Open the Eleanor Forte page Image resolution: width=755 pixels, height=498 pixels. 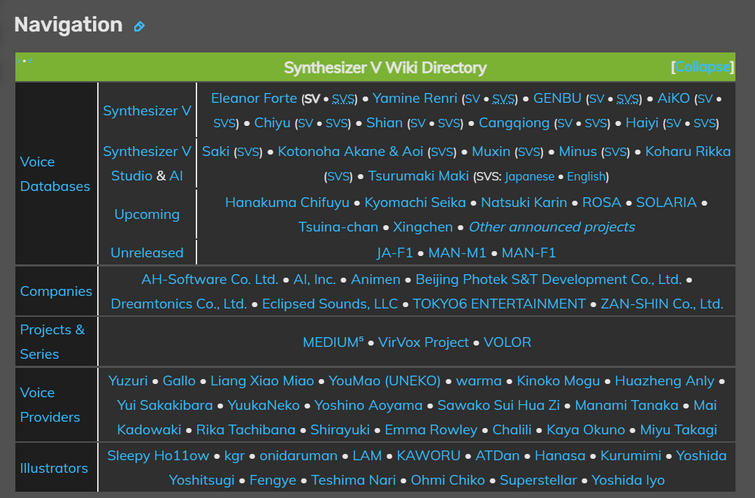pyautogui.click(x=254, y=98)
